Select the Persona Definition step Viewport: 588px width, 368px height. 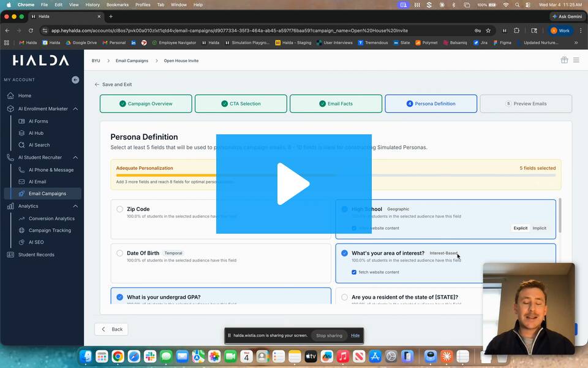tap(431, 104)
